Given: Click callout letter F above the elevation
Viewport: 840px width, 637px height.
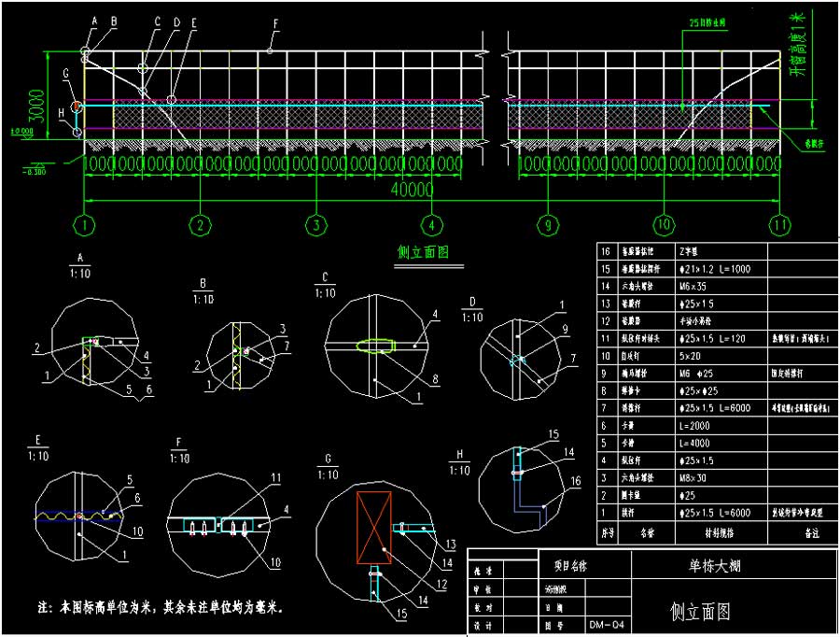Looking at the screenshot, I should pyautogui.click(x=276, y=24).
